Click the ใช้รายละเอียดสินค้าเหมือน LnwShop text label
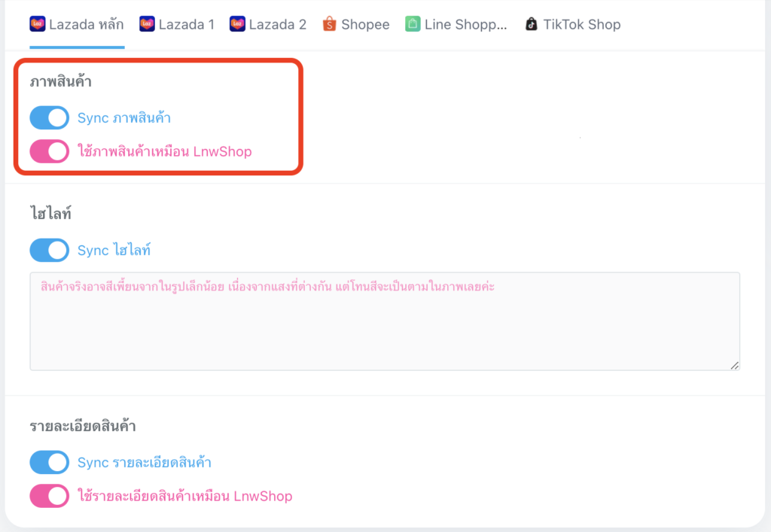Image resolution: width=771 pixels, height=532 pixels. tap(184, 496)
